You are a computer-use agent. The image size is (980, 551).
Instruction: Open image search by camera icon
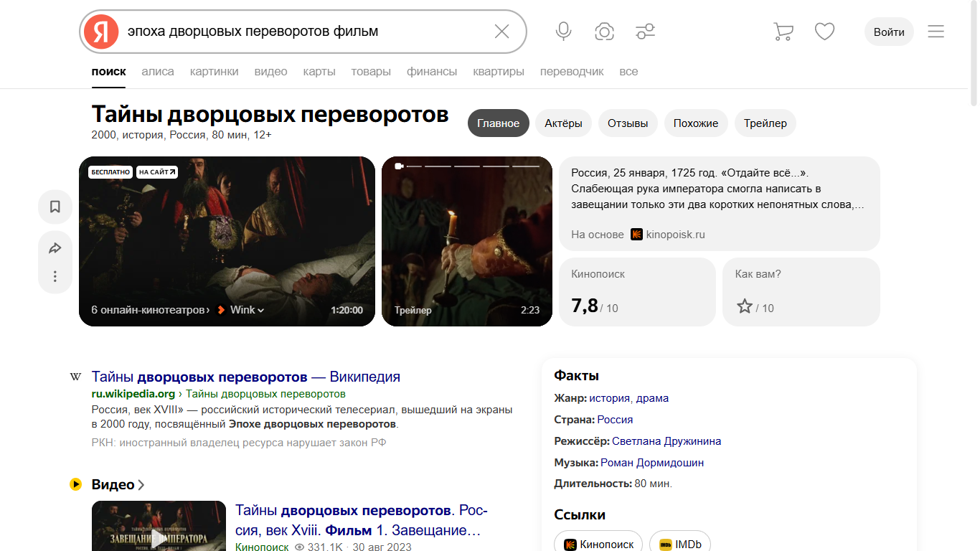604,32
